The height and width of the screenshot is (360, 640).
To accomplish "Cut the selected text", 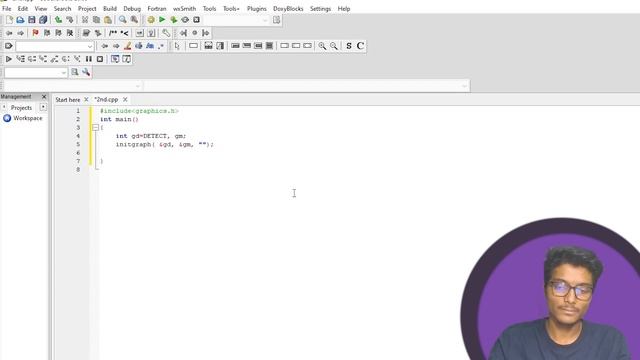I will tap(85, 20).
